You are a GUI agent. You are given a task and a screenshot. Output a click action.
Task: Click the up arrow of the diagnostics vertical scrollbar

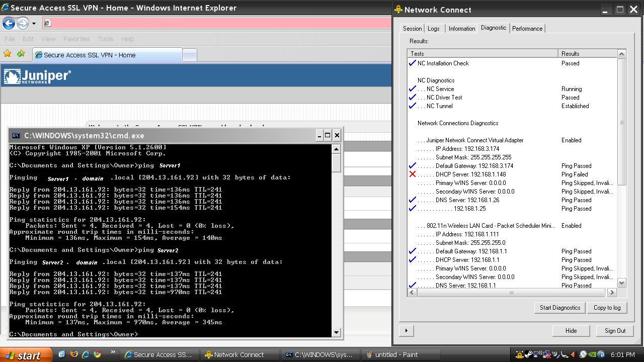[621, 54]
